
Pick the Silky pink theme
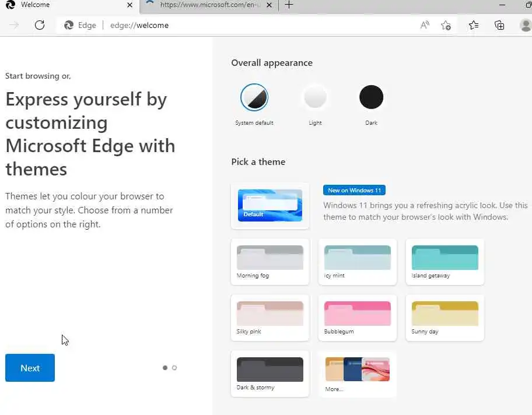270,318
